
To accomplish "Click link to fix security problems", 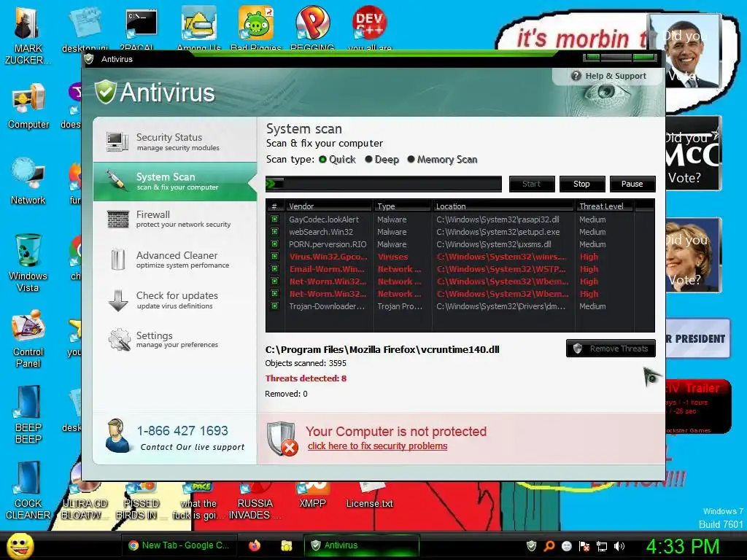I will [x=377, y=446].
